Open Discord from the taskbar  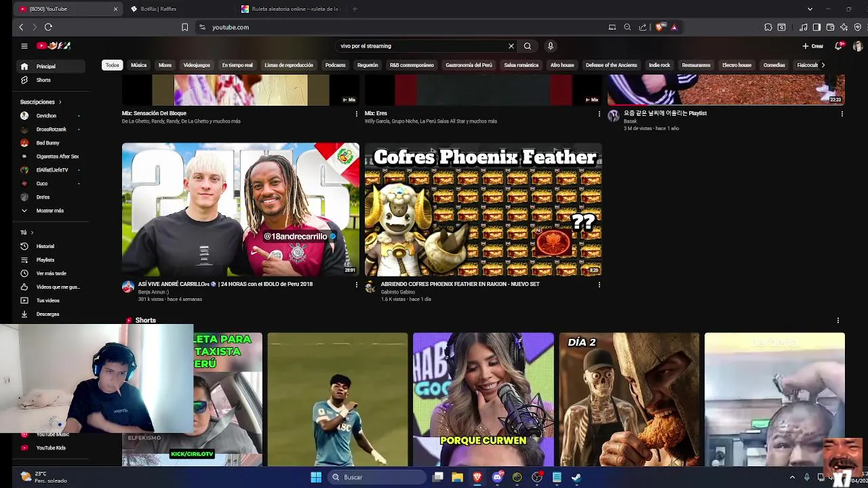click(x=497, y=477)
